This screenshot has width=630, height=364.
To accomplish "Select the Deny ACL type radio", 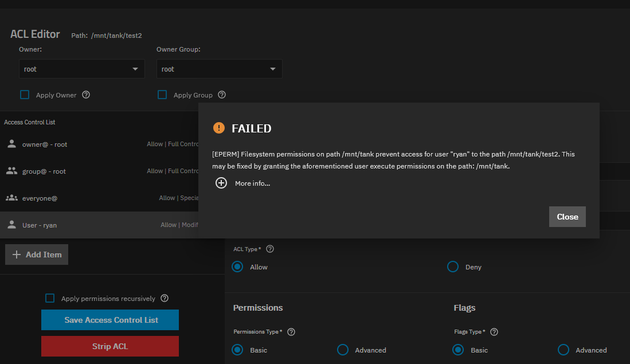I will click(x=453, y=267).
